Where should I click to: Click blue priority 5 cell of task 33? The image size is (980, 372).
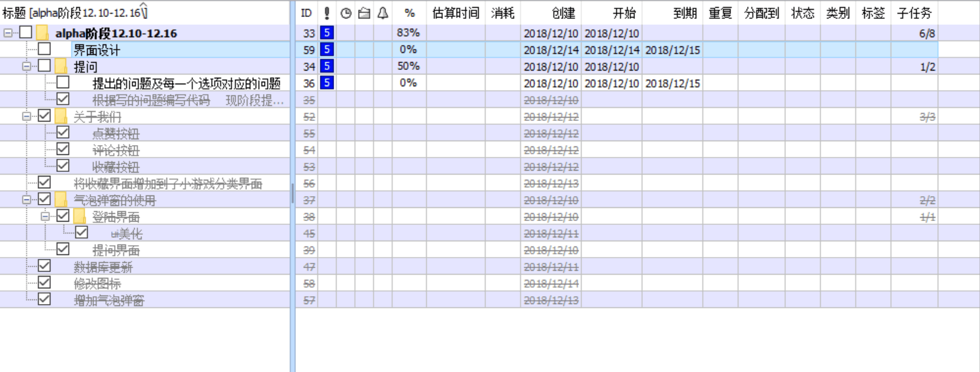click(327, 33)
